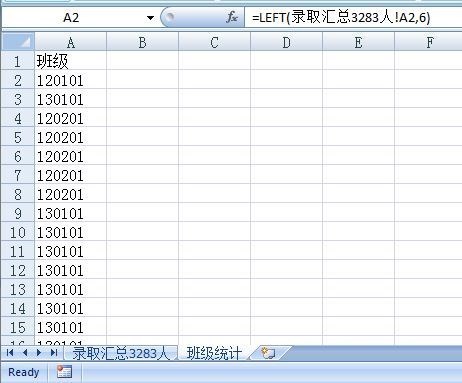Viewport: 462px width, 383px height.
Task: Click the insert function fx icon
Action: click(x=232, y=17)
